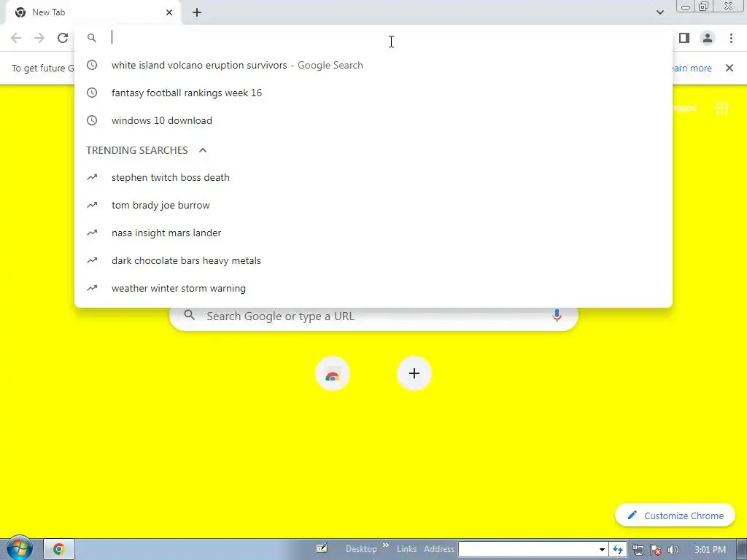Select trending search 'tom brady joe burrow'
The image size is (747, 560).
tap(373, 205)
